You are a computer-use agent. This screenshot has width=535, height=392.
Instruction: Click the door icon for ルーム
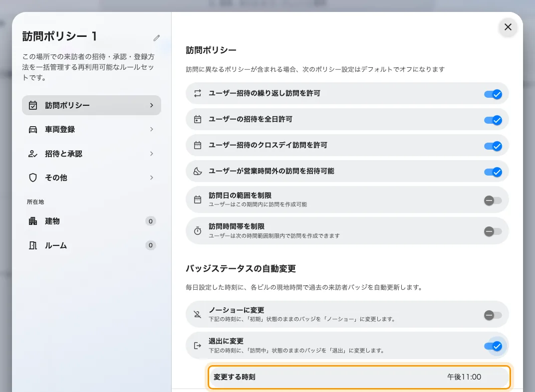[x=33, y=245]
